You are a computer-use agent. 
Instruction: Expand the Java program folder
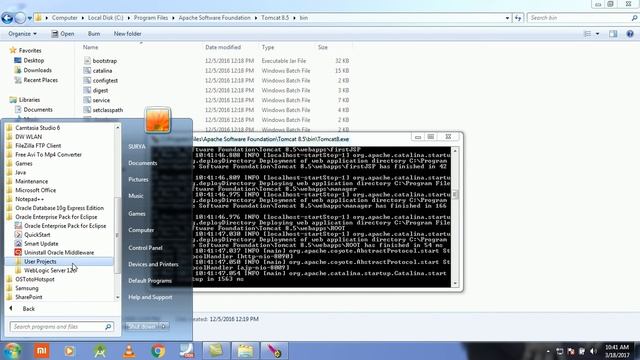(20, 172)
